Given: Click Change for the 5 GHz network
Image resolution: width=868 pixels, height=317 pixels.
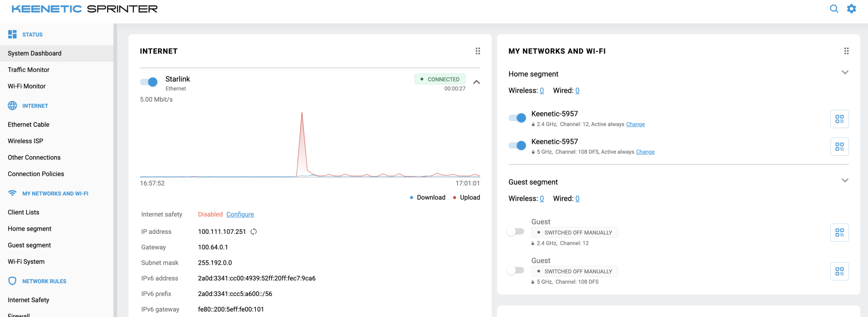Looking at the screenshot, I should coord(645,152).
